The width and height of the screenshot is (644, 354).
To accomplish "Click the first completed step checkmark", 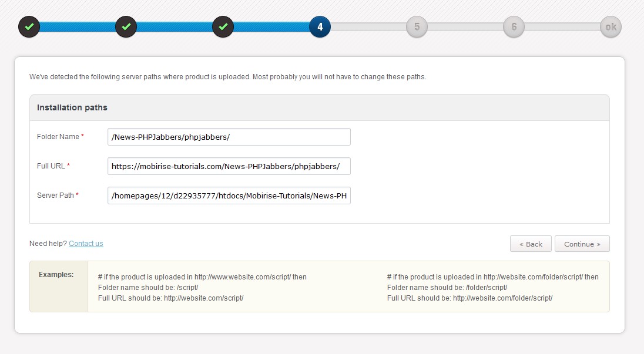I will point(29,26).
